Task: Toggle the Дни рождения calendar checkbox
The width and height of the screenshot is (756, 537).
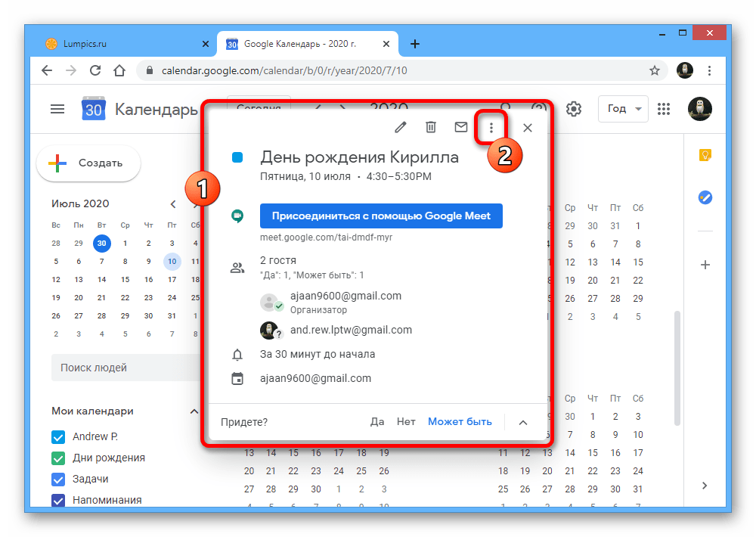Action: (58, 458)
